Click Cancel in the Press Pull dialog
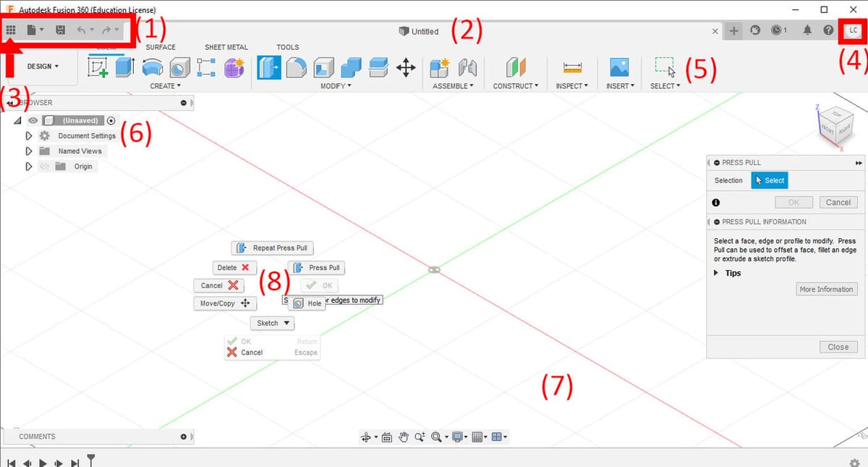This screenshot has width=868, height=467. pyautogui.click(x=838, y=203)
